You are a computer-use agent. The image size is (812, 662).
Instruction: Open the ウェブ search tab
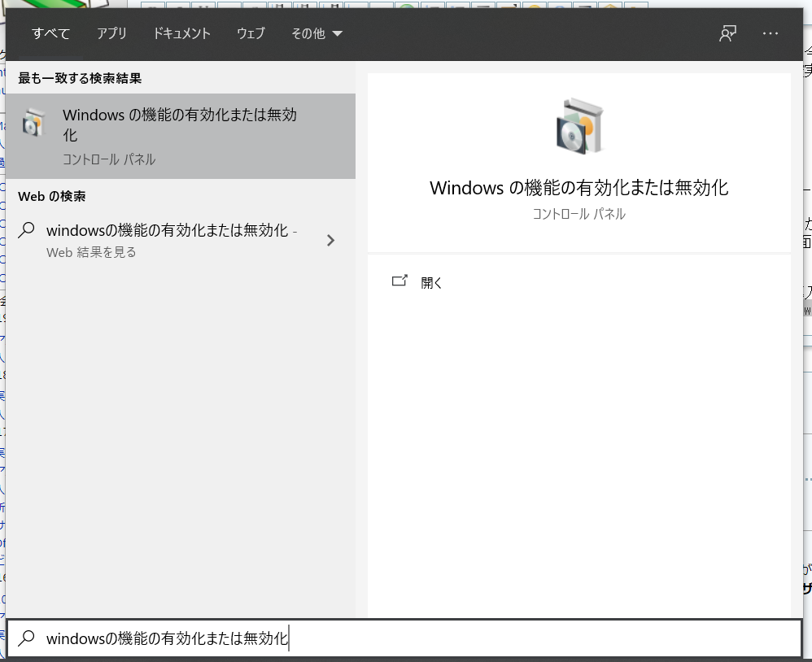click(x=250, y=33)
